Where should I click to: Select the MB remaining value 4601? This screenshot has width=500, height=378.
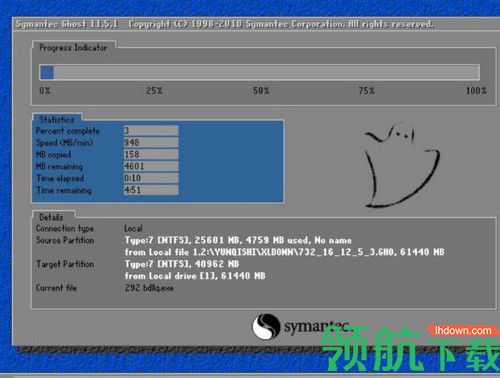pos(151,166)
